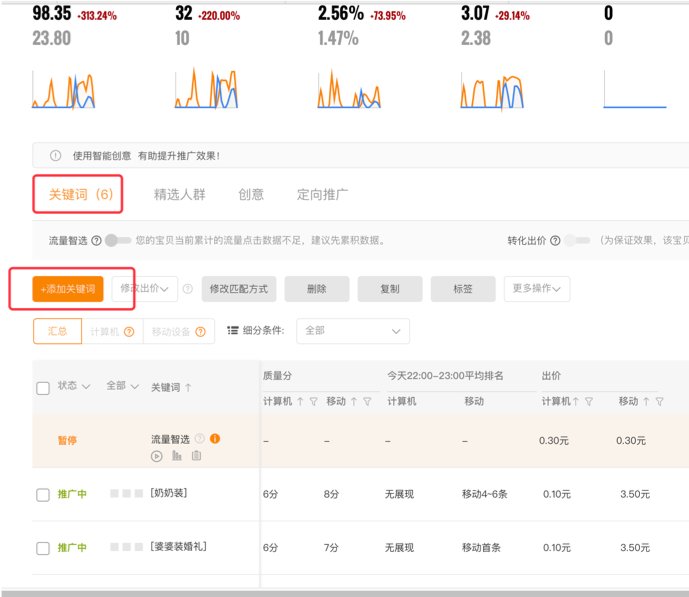689x597 pixels.
Task: Click the 修改匹配方式 button
Action: tap(239, 289)
